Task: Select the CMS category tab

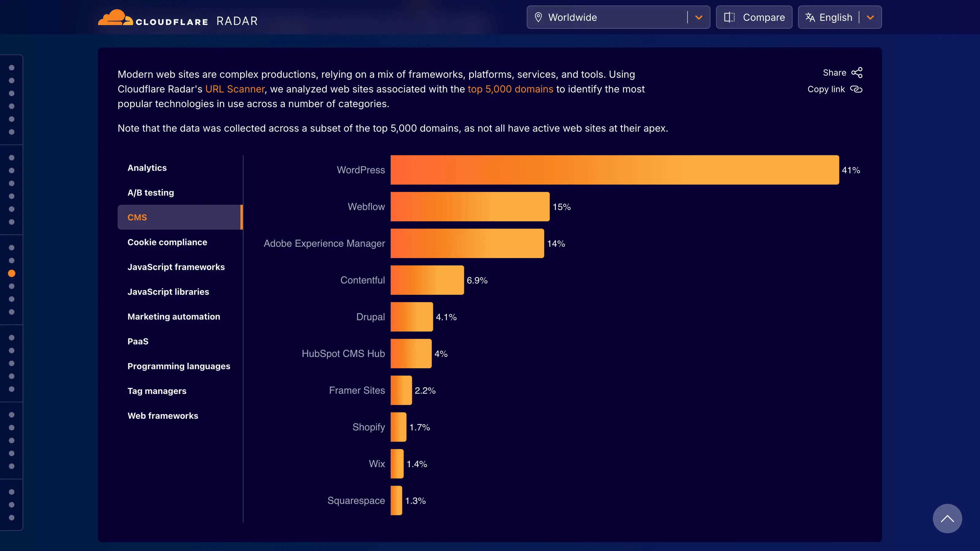Action: point(180,217)
